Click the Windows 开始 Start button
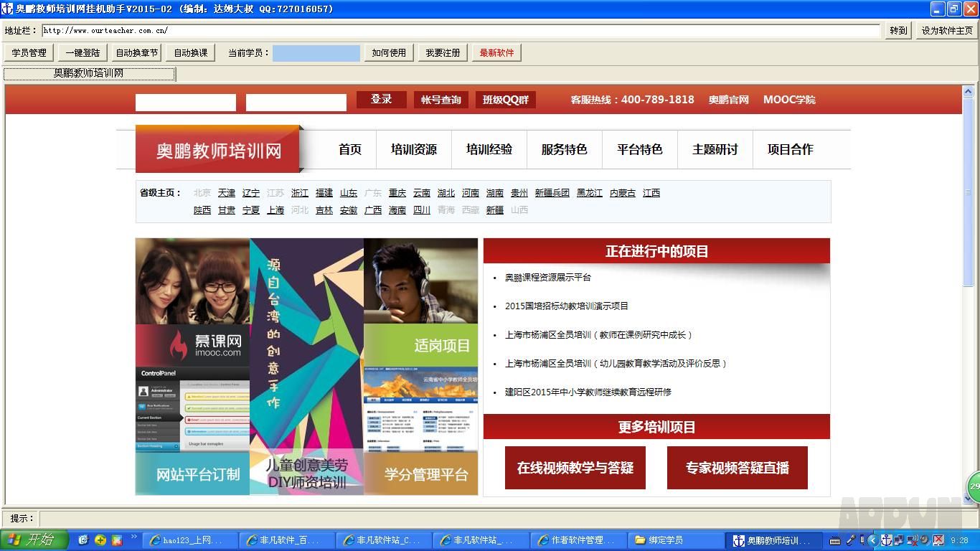This screenshot has width=980, height=551. 34,540
